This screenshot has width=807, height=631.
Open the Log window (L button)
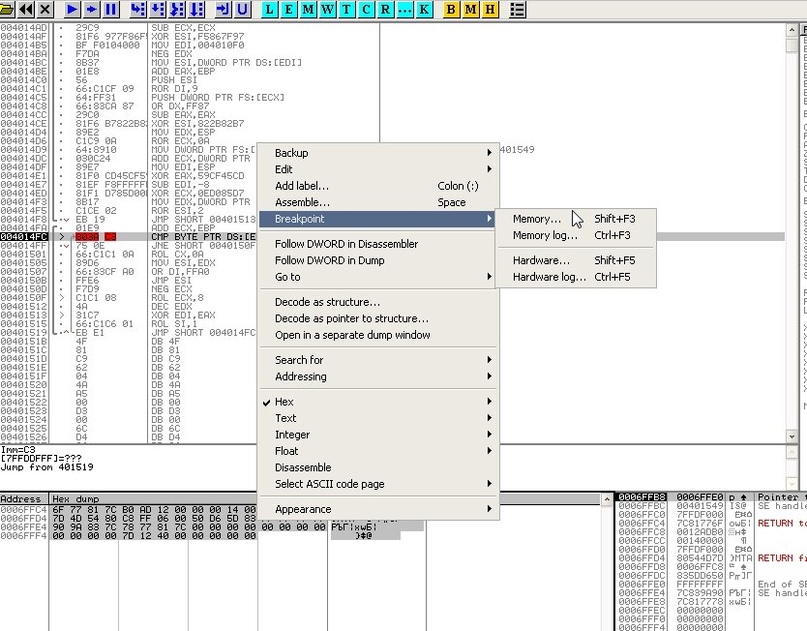(x=271, y=9)
